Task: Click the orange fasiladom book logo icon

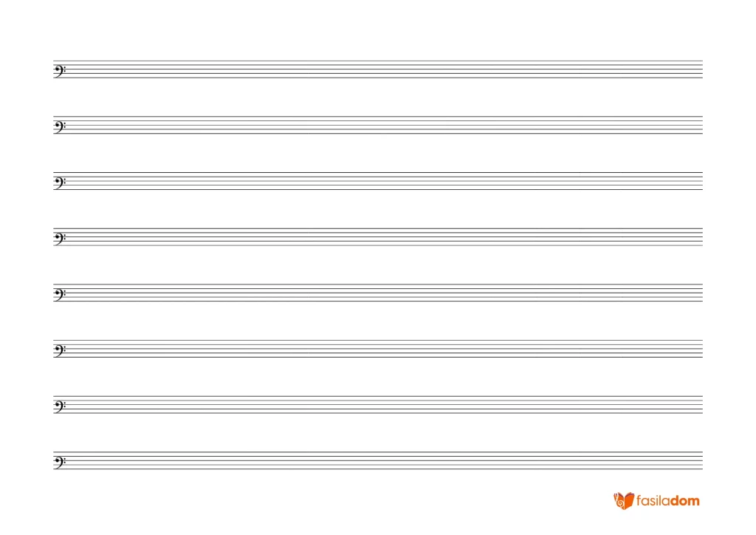Action: pos(623,501)
